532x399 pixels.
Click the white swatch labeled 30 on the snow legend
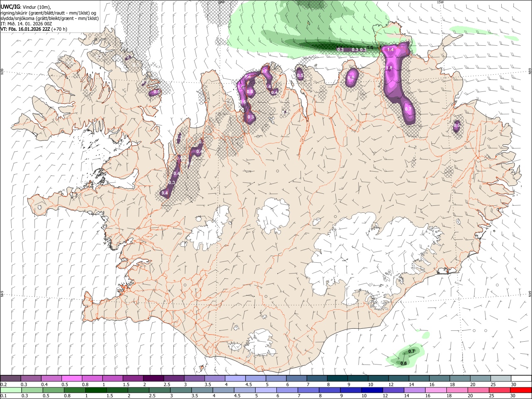tap(521, 379)
